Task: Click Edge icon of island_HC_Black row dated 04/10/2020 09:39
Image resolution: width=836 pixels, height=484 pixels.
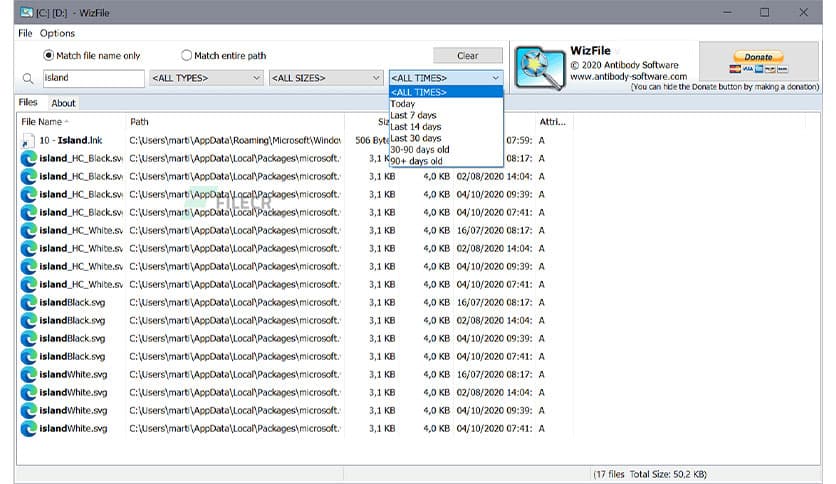Action: pyautogui.click(x=28, y=195)
